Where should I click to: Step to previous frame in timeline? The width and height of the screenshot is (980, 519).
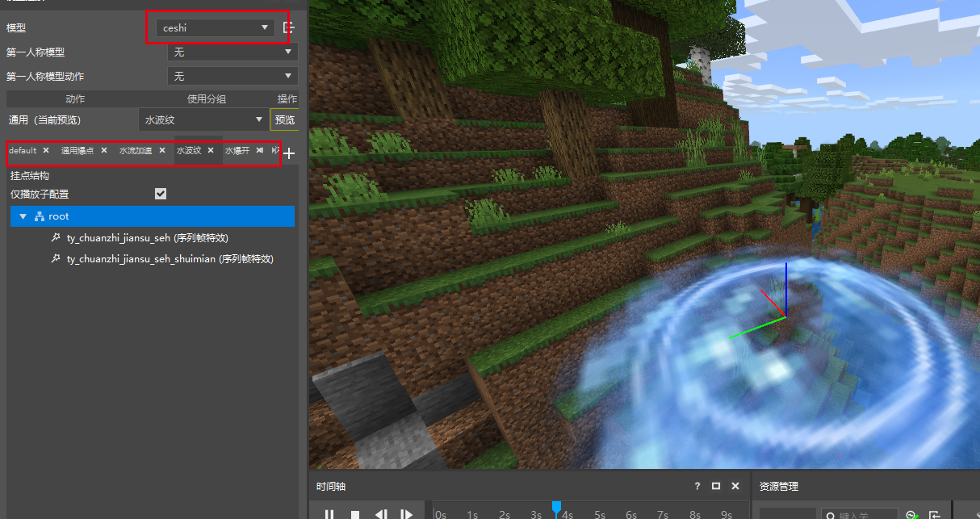pyautogui.click(x=381, y=513)
